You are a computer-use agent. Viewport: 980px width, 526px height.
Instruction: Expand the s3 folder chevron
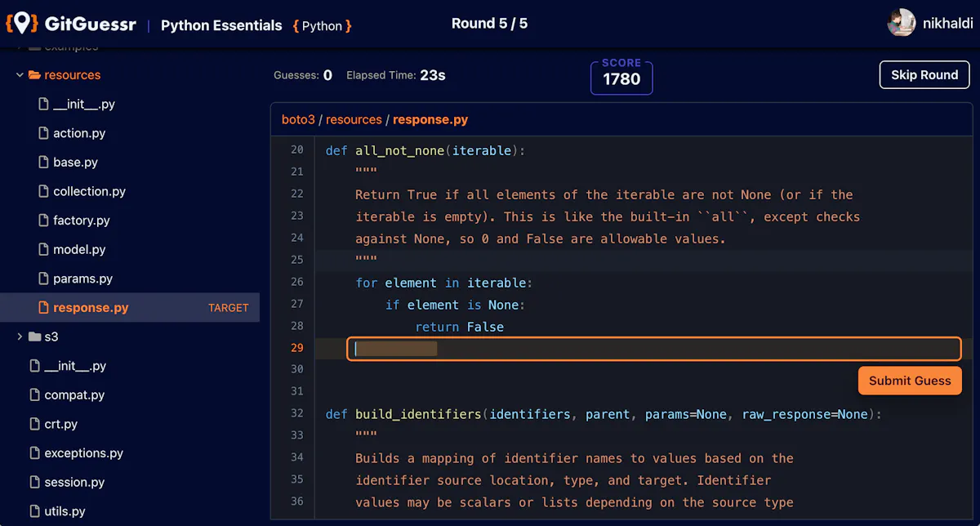pyautogui.click(x=20, y=337)
